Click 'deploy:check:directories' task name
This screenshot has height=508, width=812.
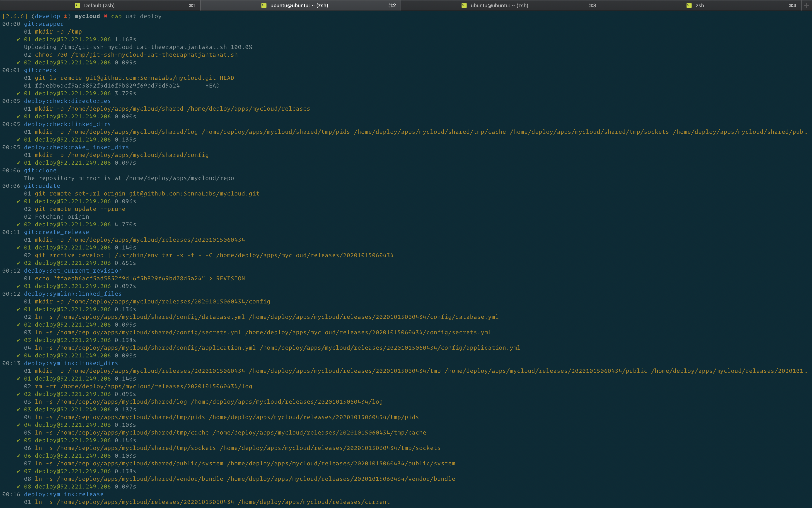point(67,101)
